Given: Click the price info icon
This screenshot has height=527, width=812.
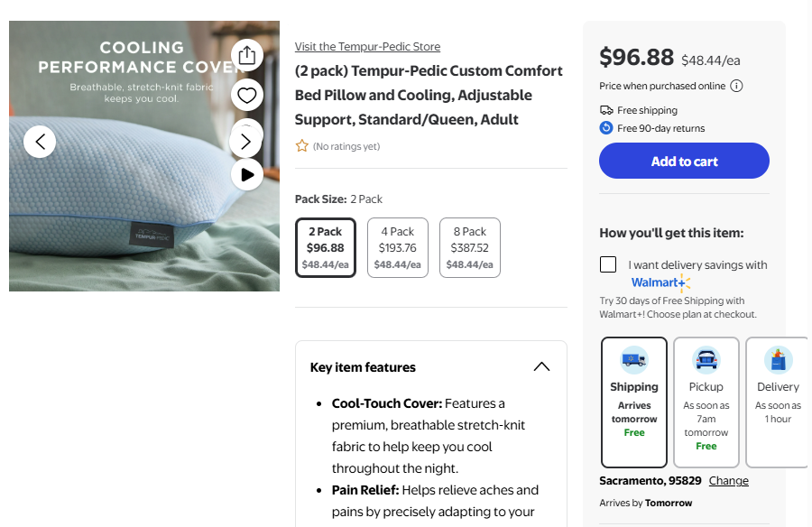Looking at the screenshot, I should (x=736, y=87).
